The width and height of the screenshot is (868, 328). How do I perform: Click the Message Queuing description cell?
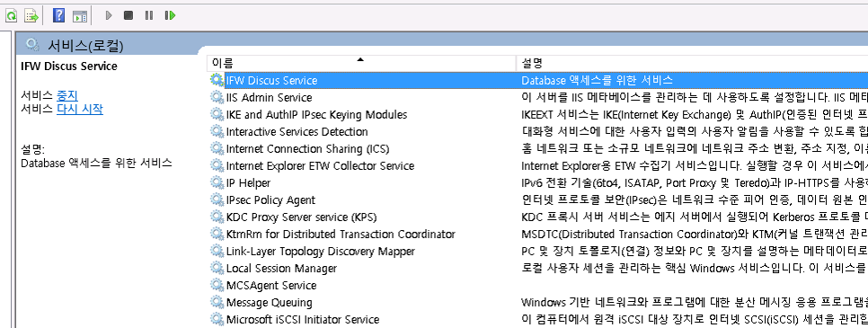click(695, 303)
